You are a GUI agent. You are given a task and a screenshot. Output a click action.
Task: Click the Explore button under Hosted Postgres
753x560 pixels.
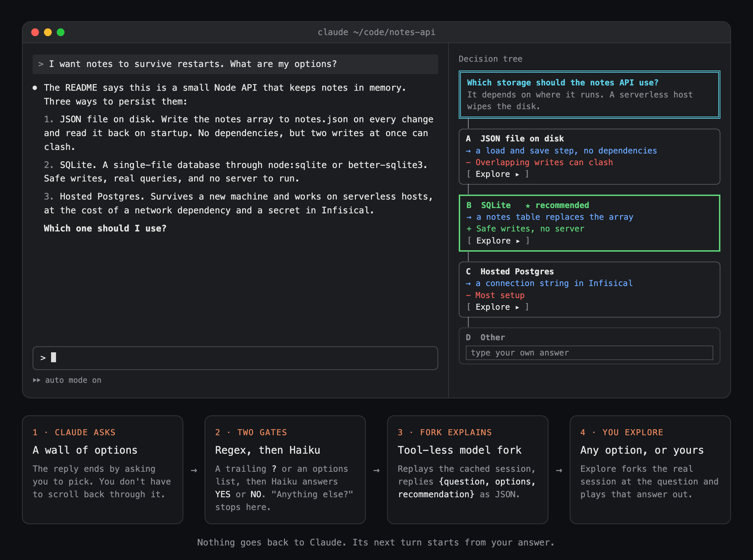click(x=497, y=307)
